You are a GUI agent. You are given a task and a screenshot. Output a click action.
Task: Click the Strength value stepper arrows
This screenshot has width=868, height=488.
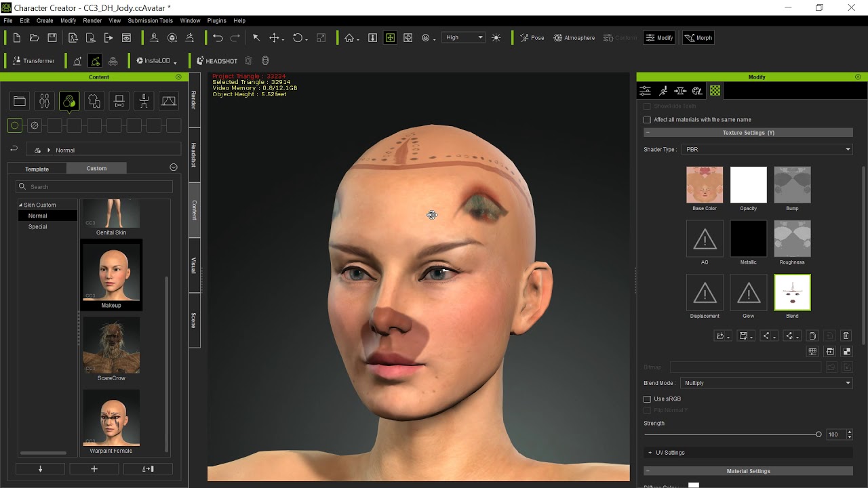click(850, 434)
